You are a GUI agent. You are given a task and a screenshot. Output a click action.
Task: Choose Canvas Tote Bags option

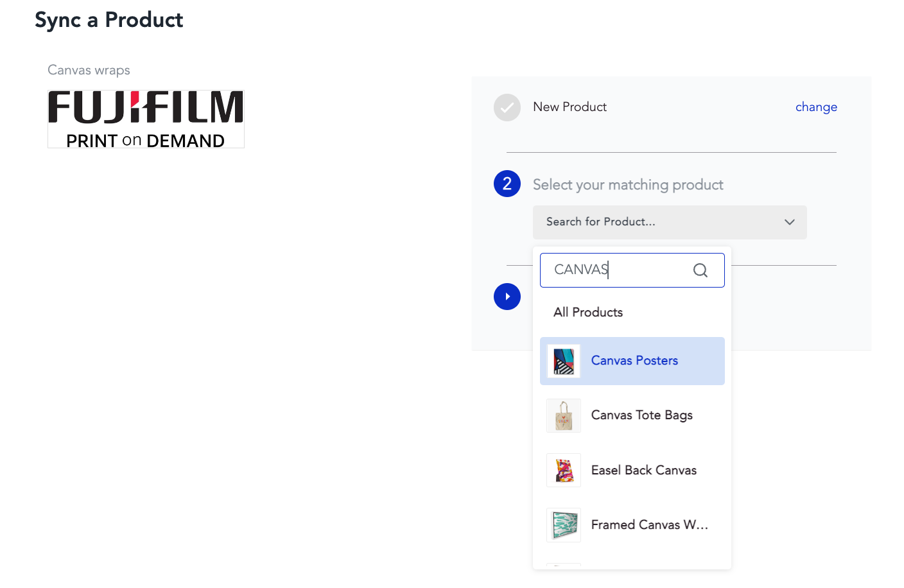point(632,415)
